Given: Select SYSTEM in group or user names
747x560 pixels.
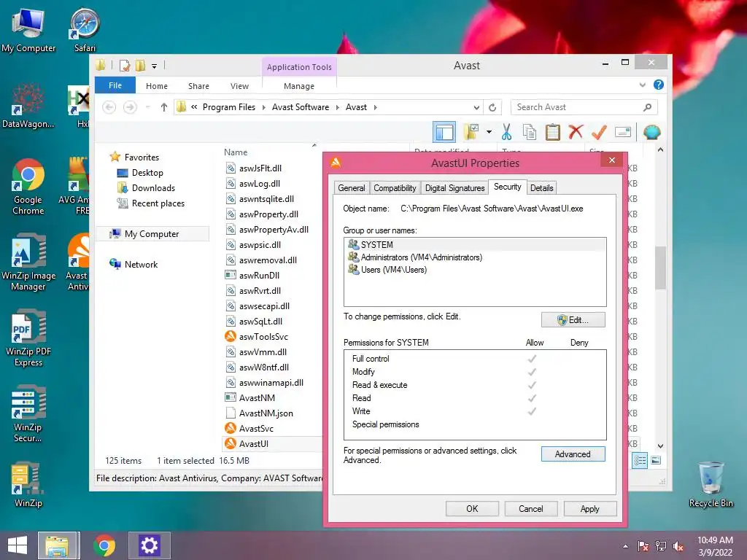Looking at the screenshot, I should pyautogui.click(x=475, y=245).
